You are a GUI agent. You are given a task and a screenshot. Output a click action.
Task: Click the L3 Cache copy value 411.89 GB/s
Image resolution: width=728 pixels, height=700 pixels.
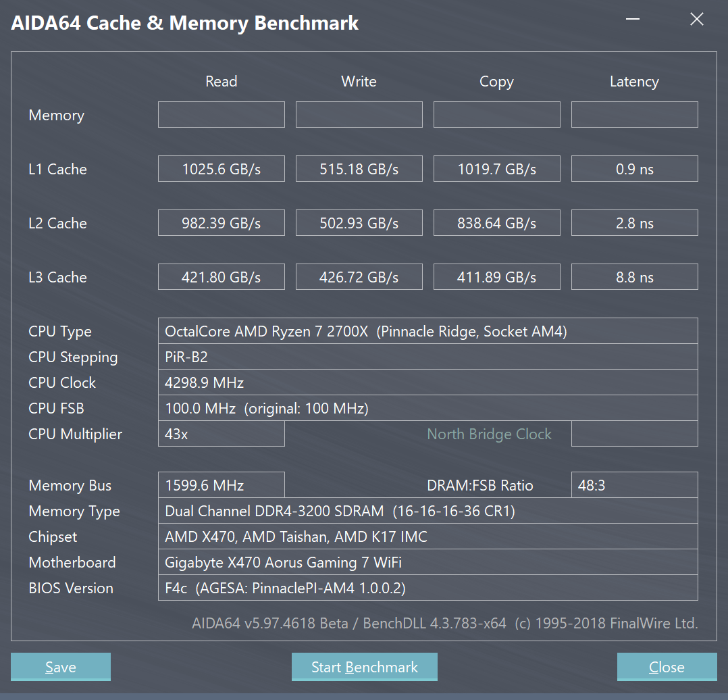[x=497, y=277]
